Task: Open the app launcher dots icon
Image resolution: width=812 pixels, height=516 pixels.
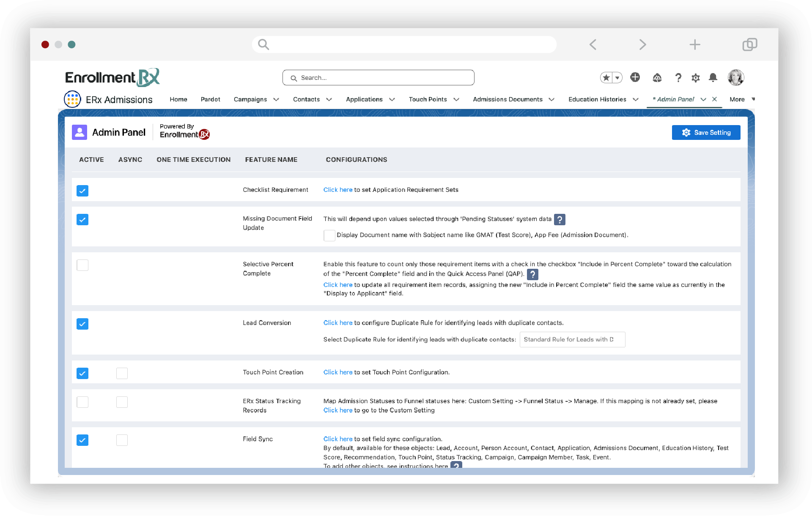Action: 72,99
